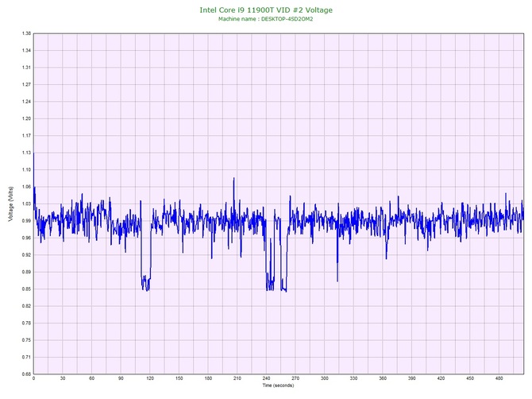Click the 330 seconds time axis mark
The height and width of the screenshot is (399, 532).
point(354,378)
